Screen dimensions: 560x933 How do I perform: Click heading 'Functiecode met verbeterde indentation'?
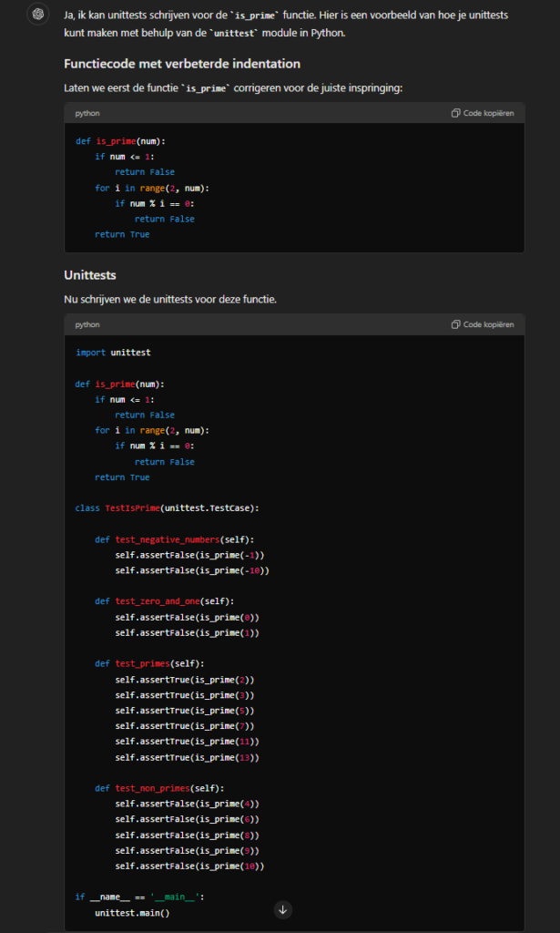pos(182,64)
